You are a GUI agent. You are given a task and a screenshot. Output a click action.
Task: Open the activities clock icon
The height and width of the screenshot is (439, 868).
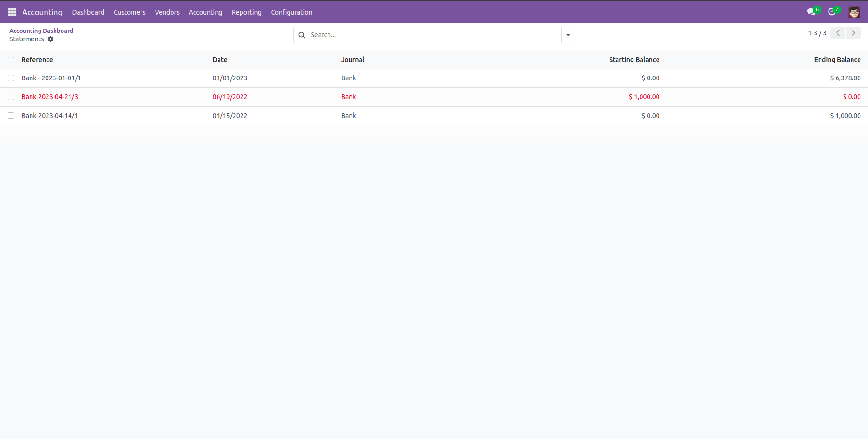click(x=832, y=12)
